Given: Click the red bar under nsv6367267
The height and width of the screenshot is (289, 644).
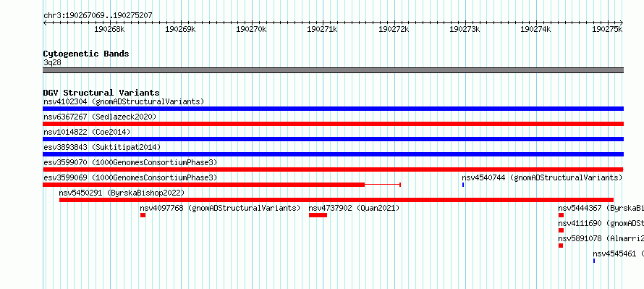Looking at the screenshot, I should [x=333, y=124].
